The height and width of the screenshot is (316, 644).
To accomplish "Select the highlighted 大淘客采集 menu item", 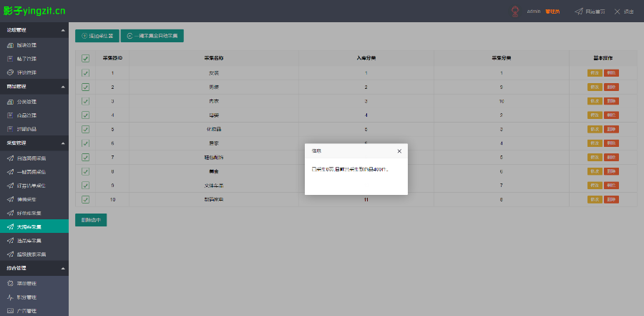I will point(34,226).
